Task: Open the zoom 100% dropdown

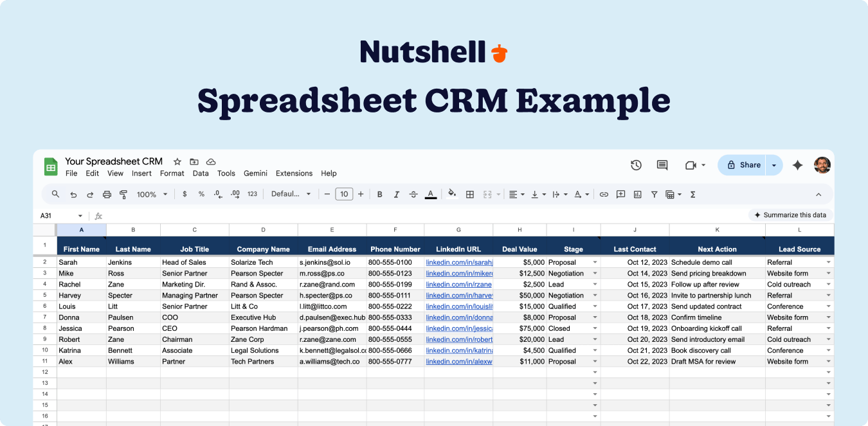Action: tap(152, 194)
